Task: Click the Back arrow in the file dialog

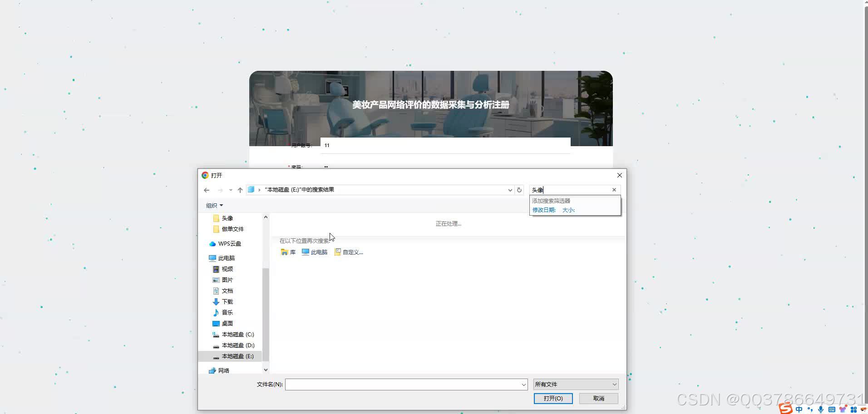Action: (x=207, y=190)
